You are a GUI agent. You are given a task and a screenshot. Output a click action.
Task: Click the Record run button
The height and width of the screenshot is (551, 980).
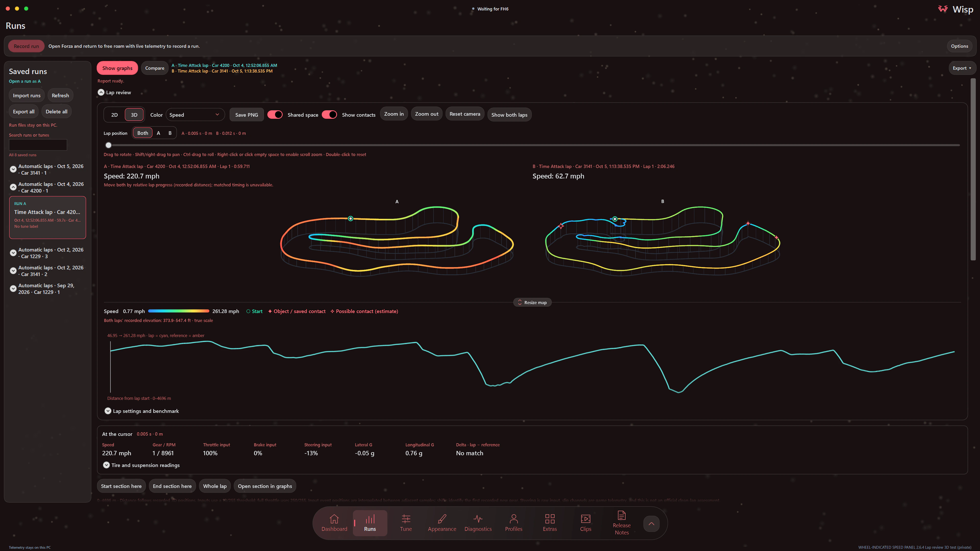pos(26,46)
